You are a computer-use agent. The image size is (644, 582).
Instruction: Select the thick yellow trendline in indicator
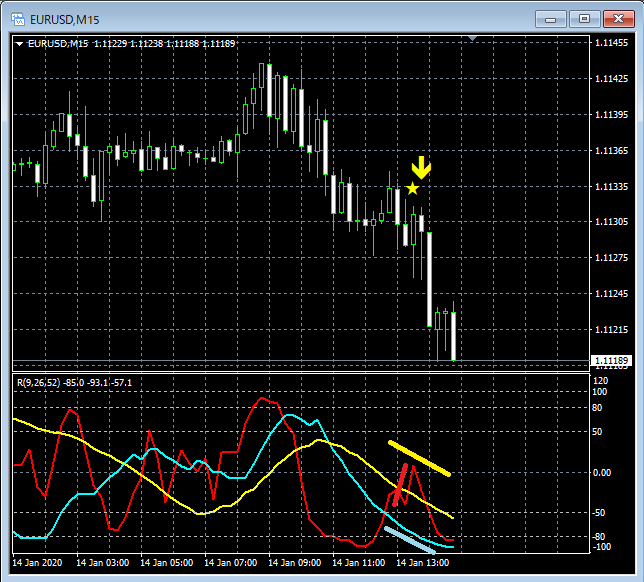[419, 458]
